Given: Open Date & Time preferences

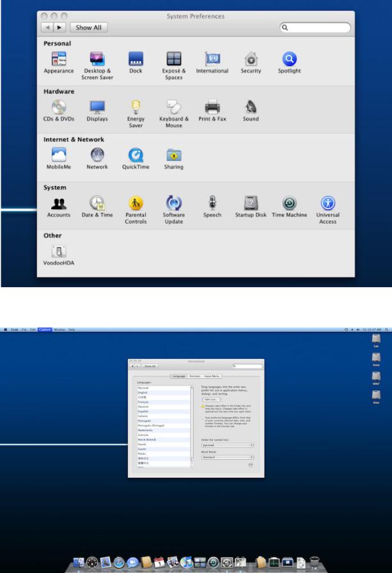Looking at the screenshot, I should tap(97, 207).
